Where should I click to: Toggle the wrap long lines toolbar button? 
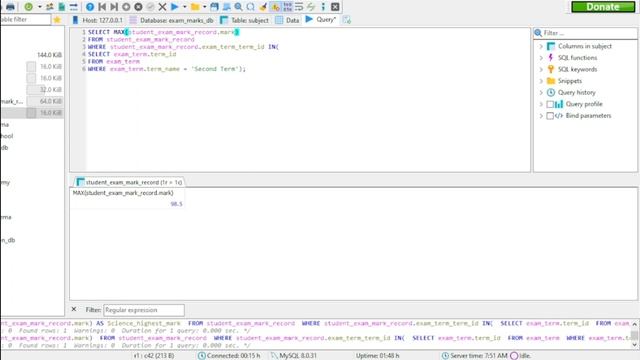299,7
